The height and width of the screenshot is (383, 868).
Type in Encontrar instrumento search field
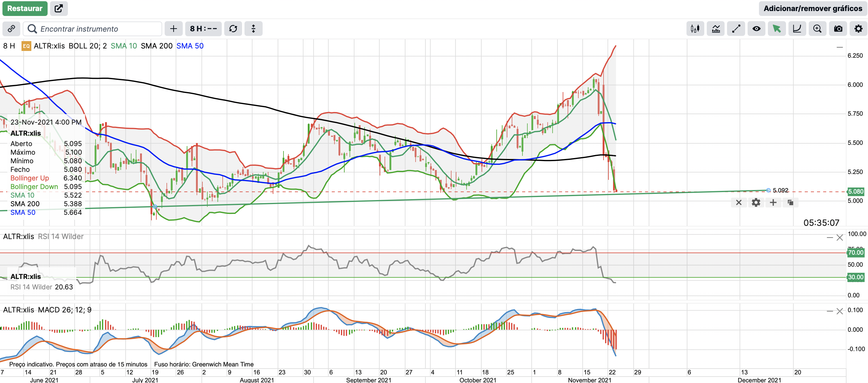click(98, 29)
